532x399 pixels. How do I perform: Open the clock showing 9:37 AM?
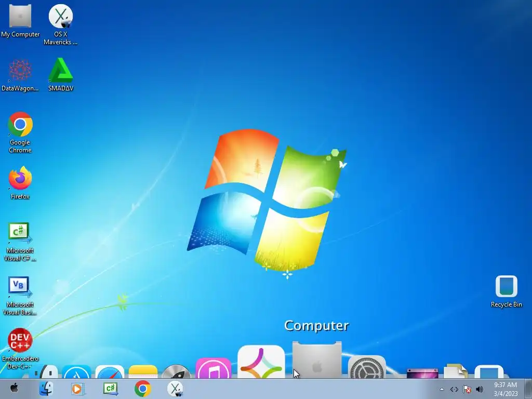pyautogui.click(x=506, y=389)
